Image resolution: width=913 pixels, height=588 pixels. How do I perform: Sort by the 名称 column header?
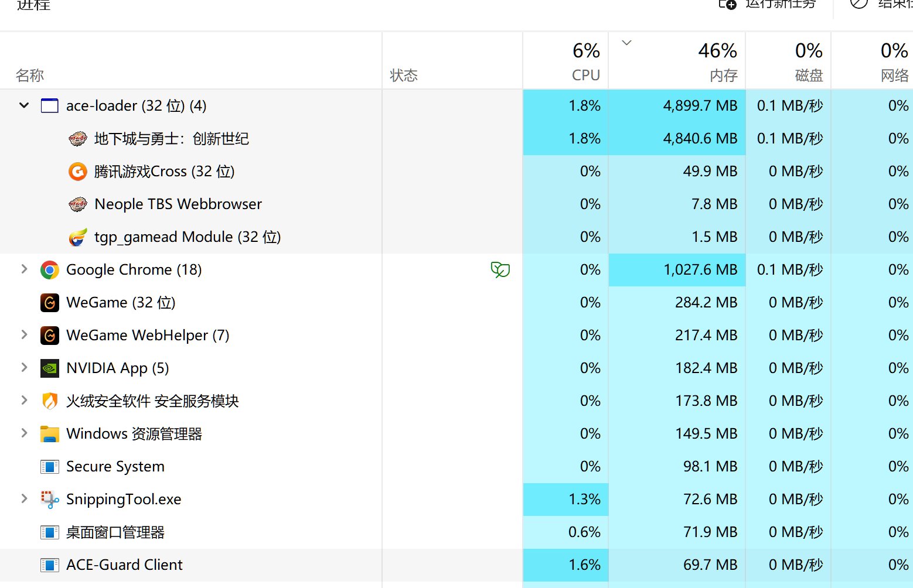coord(30,76)
